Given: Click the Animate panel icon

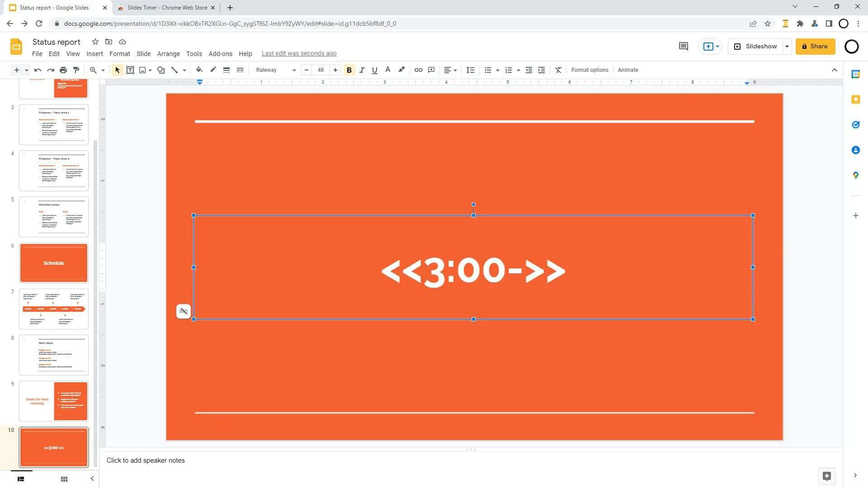Looking at the screenshot, I should pos(628,70).
